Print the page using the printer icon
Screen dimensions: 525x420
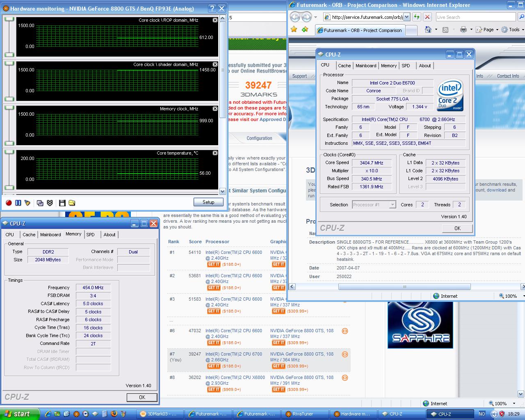pyautogui.click(x=463, y=30)
